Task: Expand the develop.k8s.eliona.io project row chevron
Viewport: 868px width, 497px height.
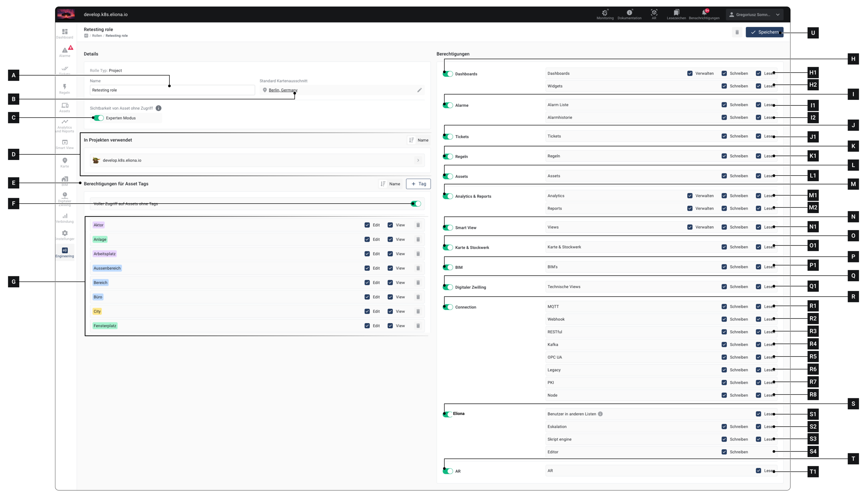Action: (x=418, y=160)
